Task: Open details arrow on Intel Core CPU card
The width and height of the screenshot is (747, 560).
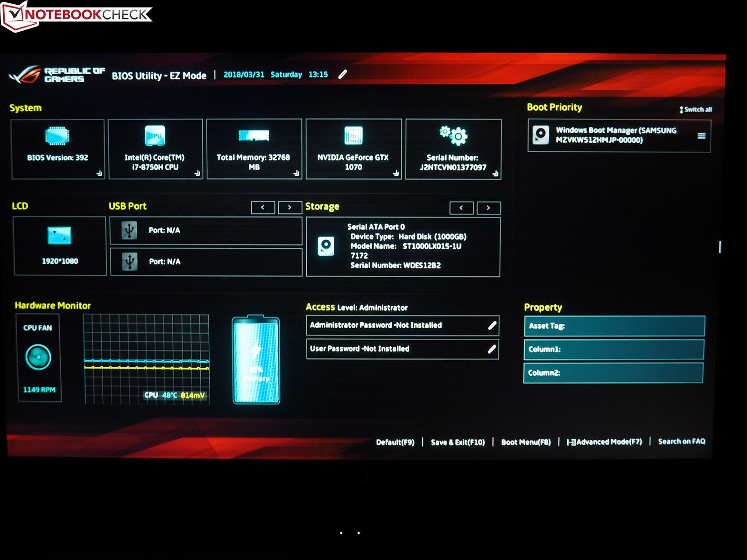Action: [x=197, y=173]
